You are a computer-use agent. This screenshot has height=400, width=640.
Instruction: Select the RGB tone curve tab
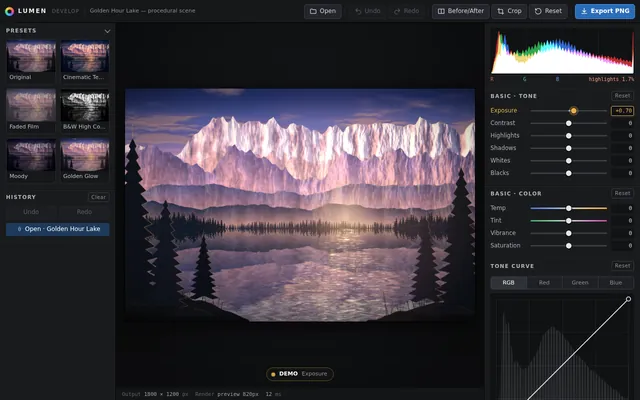coord(509,282)
